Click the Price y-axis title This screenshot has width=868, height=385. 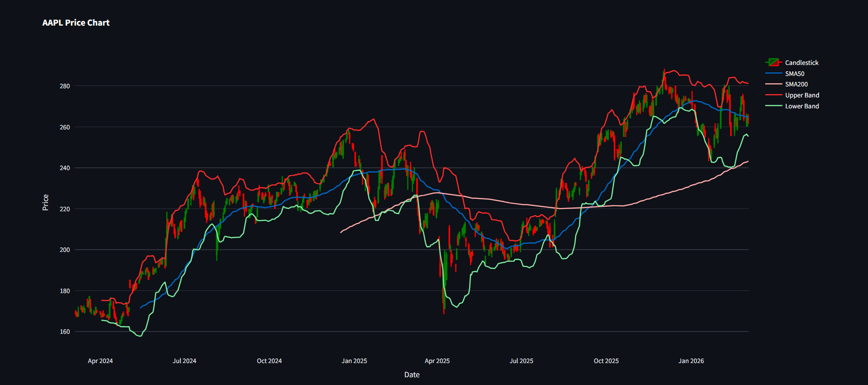(x=45, y=203)
